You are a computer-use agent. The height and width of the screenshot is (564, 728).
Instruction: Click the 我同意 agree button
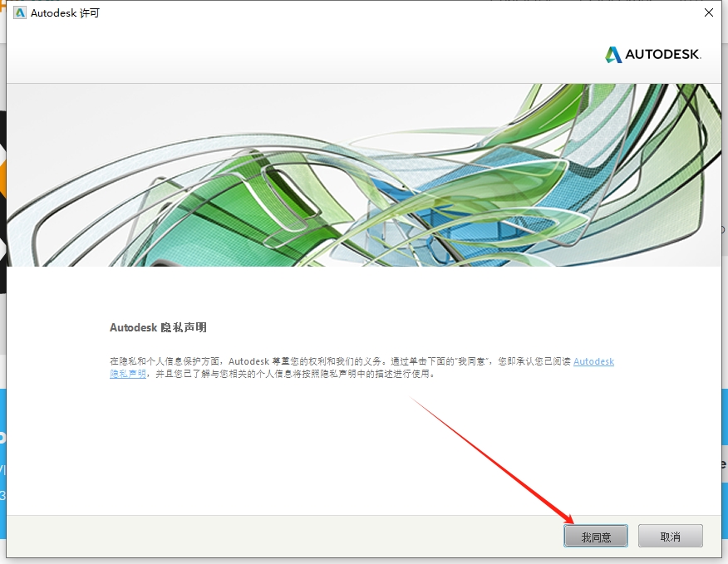(596, 536)
